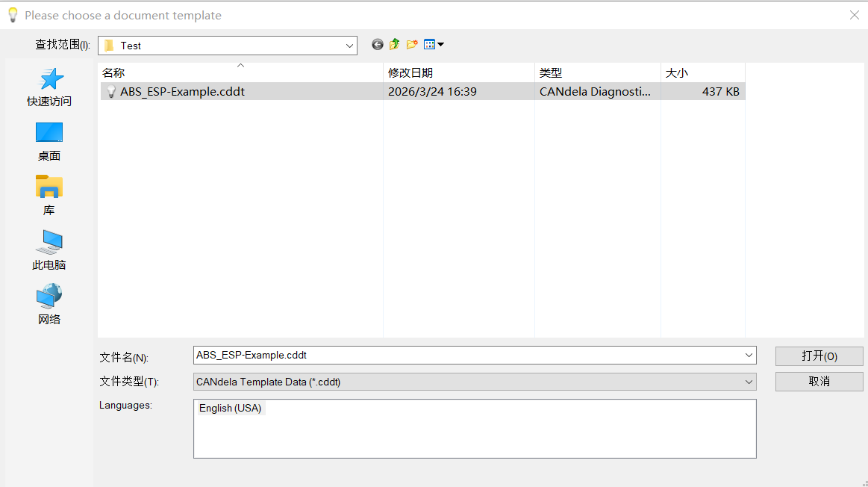This screenshot has width=868, height=487.
Task: Go to 桌面 in the places bar
Action: tap(49, 142)
